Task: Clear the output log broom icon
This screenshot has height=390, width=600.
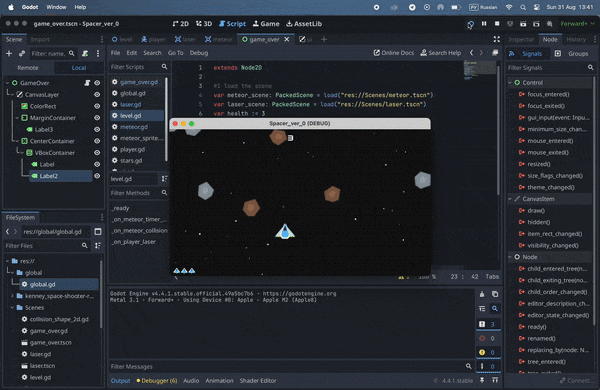Action: [x=482, y=294]
